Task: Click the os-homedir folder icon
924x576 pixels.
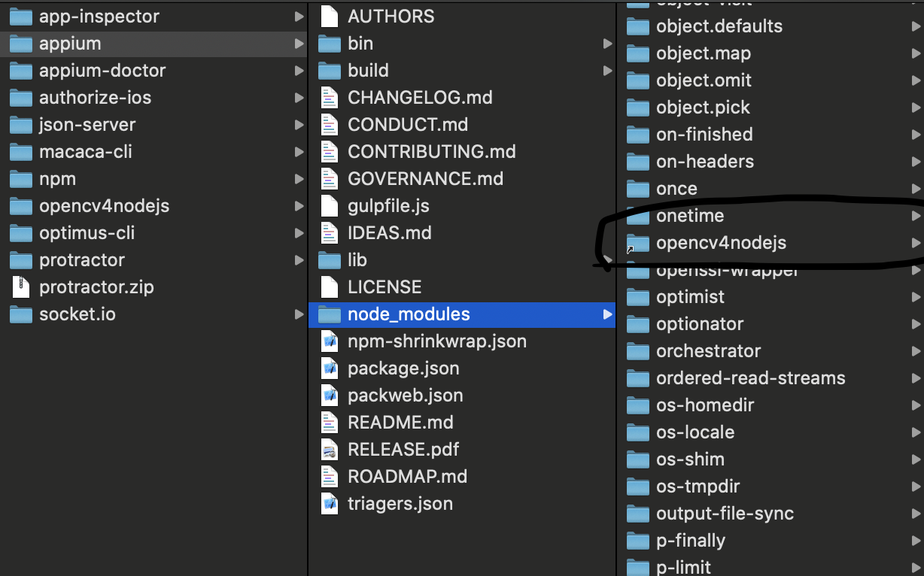Action: click(x=638, y=405)
